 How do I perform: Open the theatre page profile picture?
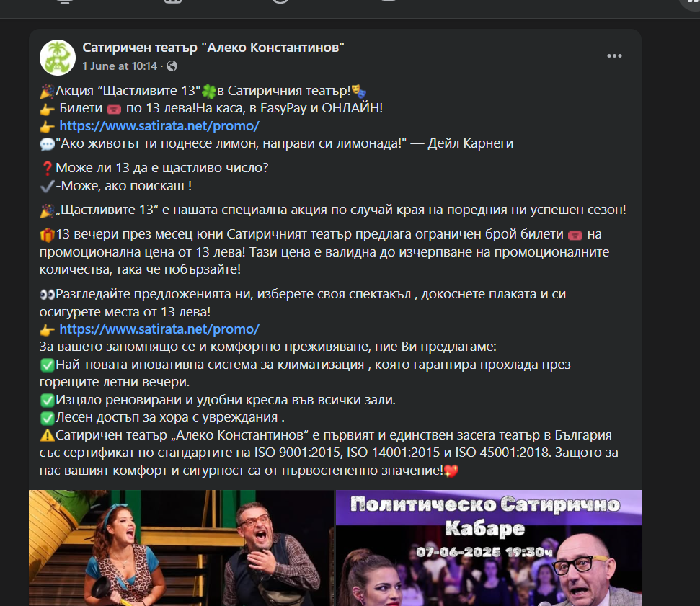(x=58, y=58)
